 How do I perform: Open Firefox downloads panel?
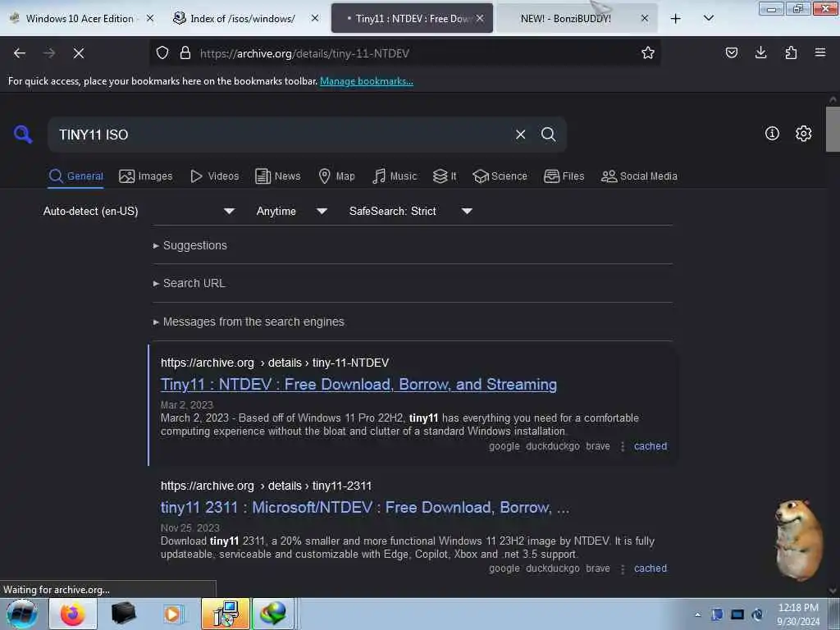pos(760,52)
